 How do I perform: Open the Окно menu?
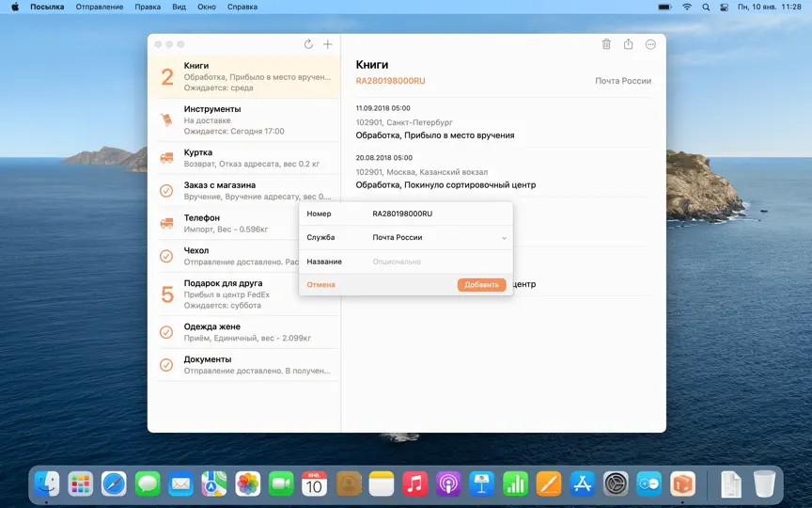pyautogui.click(x=207, y=8)
